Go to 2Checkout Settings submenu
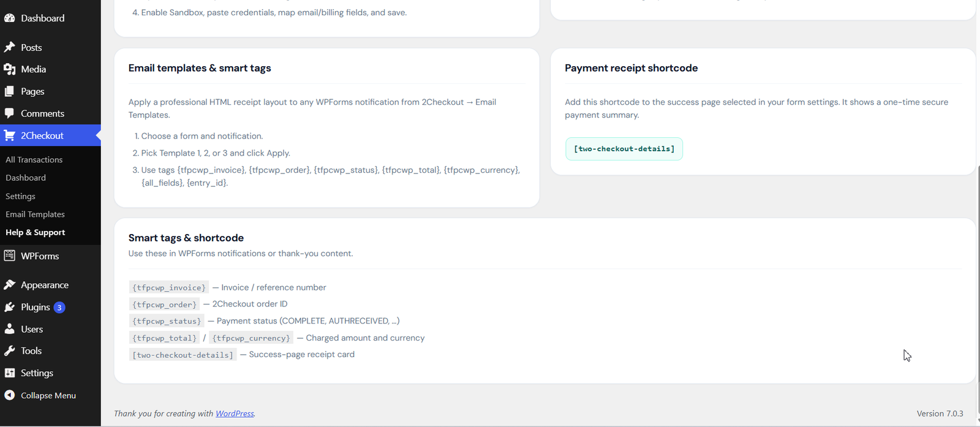The image size is (980, 427). 20,196
